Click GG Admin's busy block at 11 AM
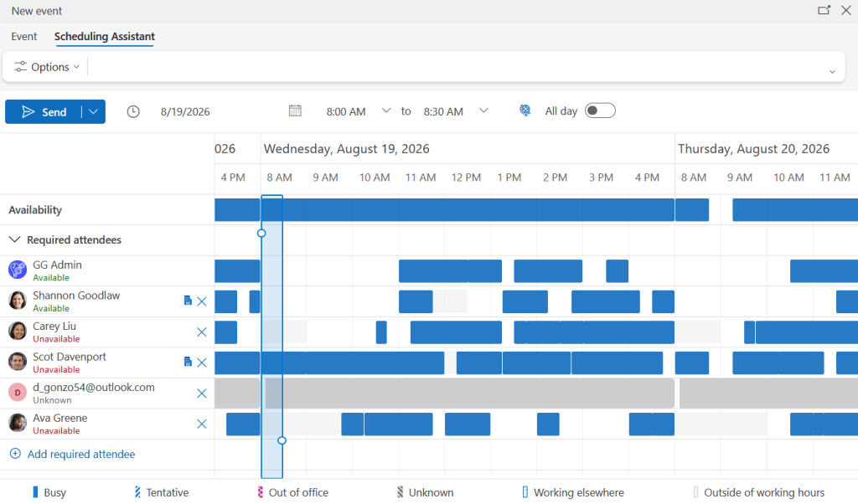 [x=450, y=271]
